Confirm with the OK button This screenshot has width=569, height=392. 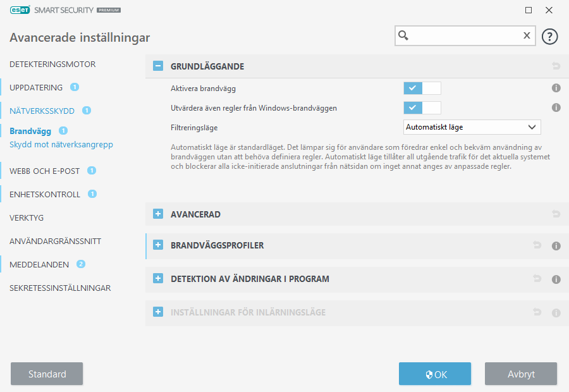pyautogui.click(x=435, y=374)
